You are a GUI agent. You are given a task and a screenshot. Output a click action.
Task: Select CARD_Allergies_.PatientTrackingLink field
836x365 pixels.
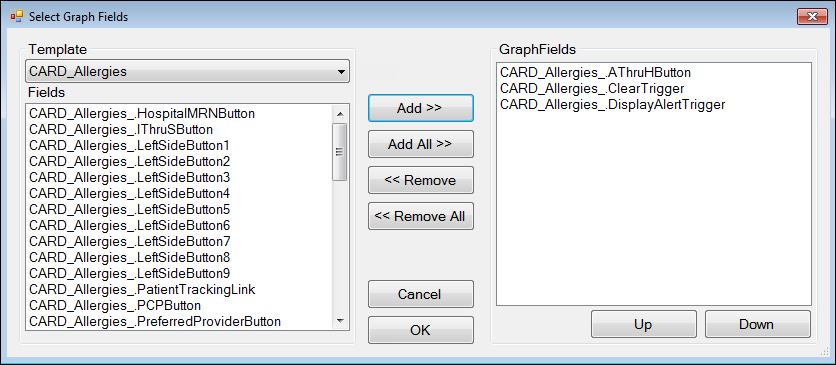point(142,289)
